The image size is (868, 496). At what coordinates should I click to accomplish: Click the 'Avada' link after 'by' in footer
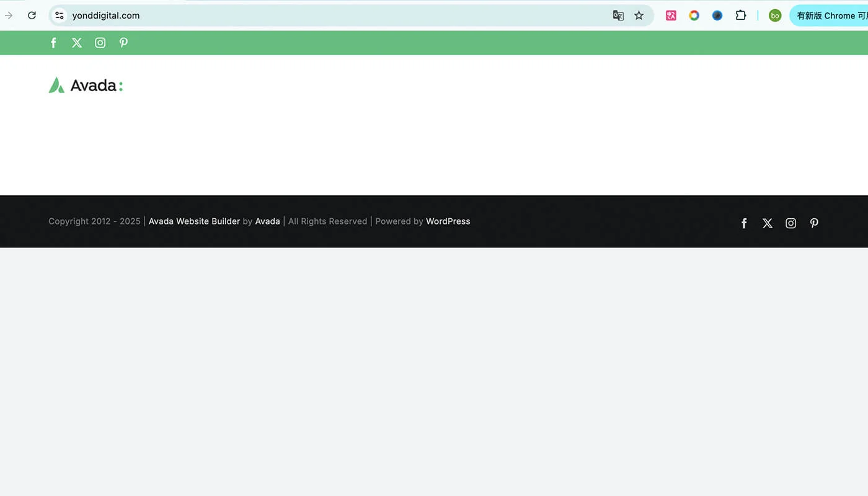pos(267,221)
